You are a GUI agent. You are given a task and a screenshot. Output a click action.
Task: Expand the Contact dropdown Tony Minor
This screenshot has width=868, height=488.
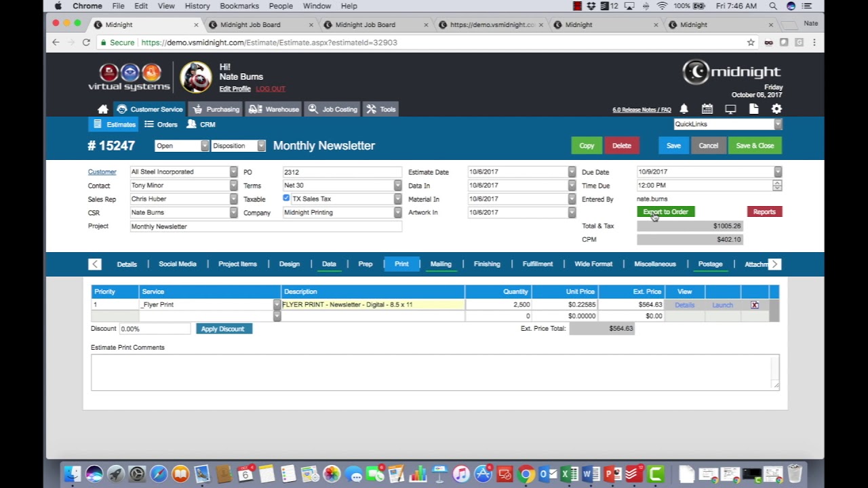(x=233, y=186)
